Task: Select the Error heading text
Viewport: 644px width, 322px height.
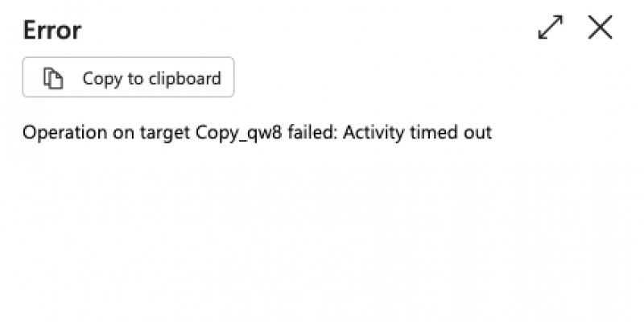Action: [52, 30]
